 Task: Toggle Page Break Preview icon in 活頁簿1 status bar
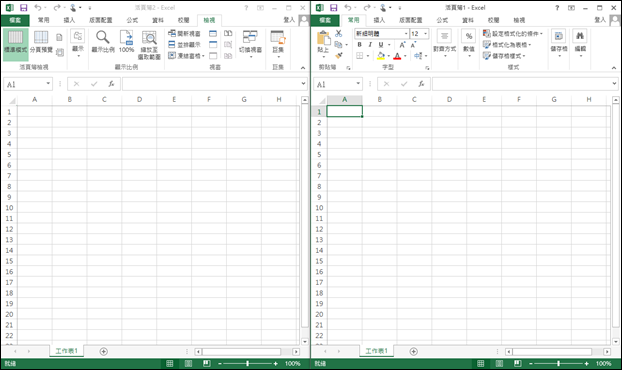coord(518,363)
